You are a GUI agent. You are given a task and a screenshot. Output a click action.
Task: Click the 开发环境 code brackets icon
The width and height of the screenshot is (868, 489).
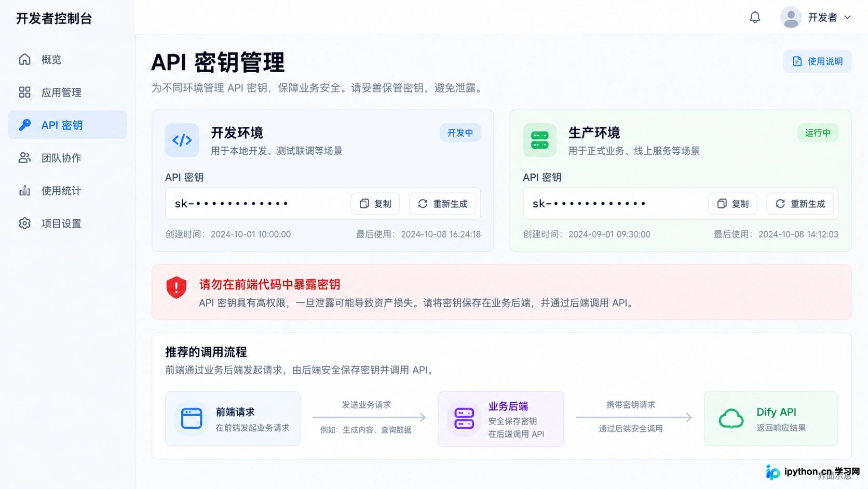tap(182, 140)
